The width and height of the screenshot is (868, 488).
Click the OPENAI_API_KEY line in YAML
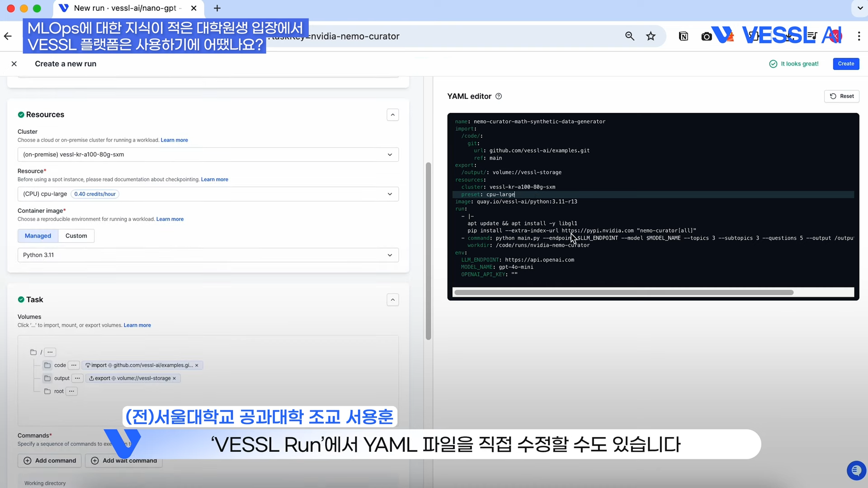pyautogui.click(x=489, y=274)
